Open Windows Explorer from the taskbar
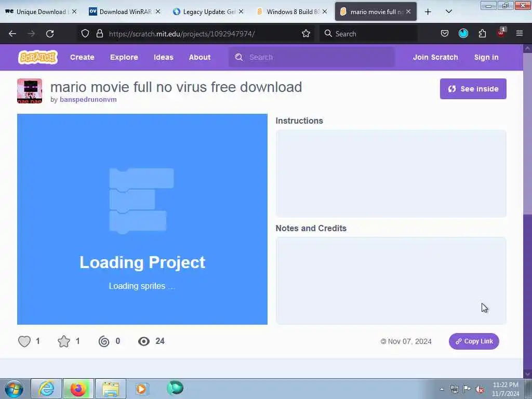The height and width of the screenshot is (399, 532). [111, 389]
